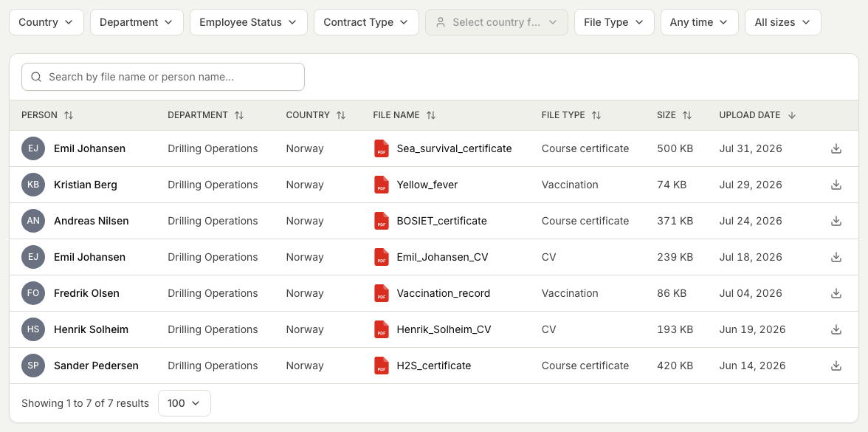
Task: Download BOSIET_certificate file
Action: coord(836,221)
